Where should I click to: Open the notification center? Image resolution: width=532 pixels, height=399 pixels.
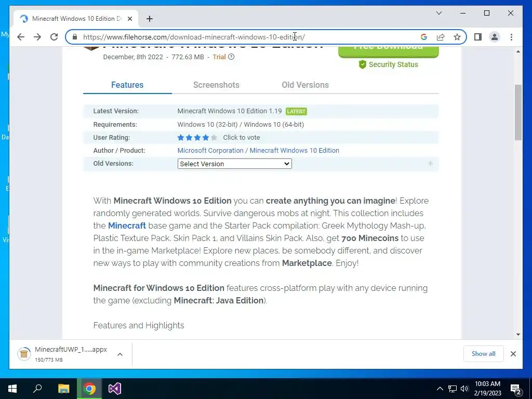516,389
